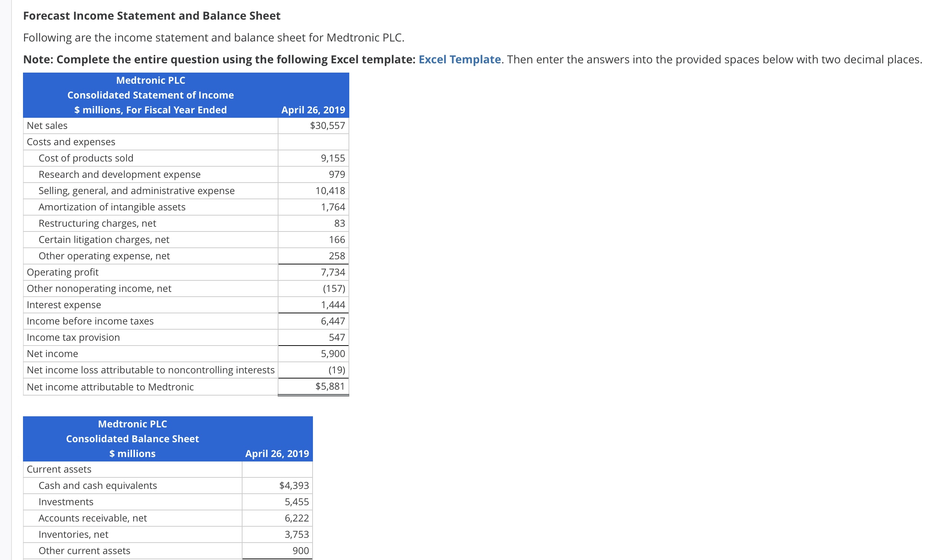
Task: Select the Interest expense row label
Action: tap(64, 305)
